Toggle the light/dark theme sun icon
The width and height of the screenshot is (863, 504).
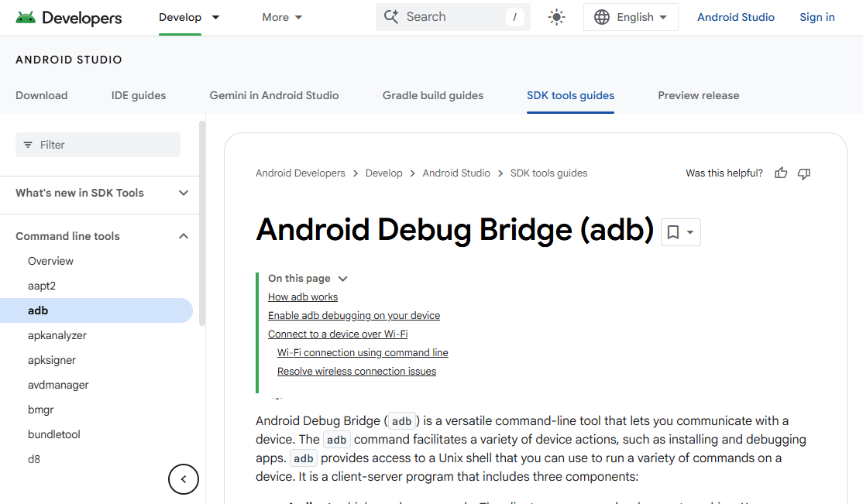pos(556,17)
